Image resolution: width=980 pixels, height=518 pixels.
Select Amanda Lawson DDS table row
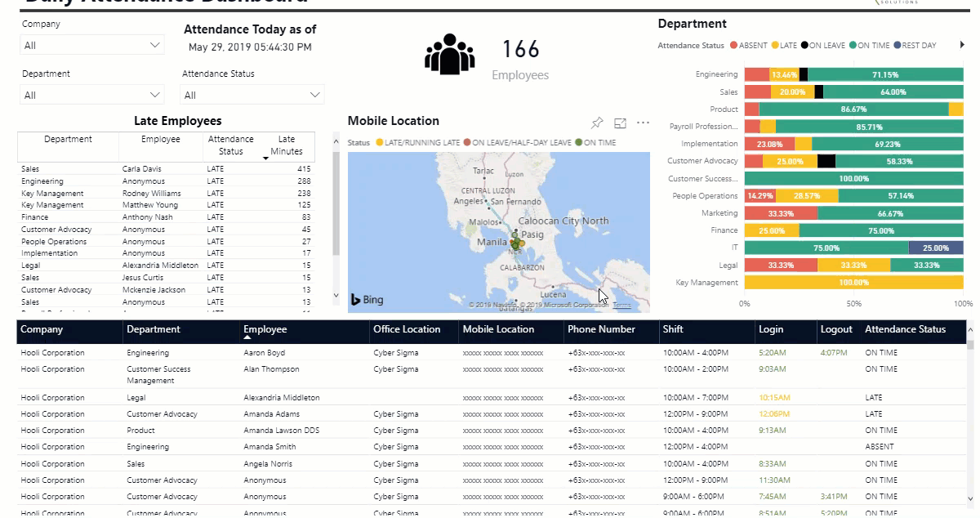pyautogui.click(x=490, y=431)
